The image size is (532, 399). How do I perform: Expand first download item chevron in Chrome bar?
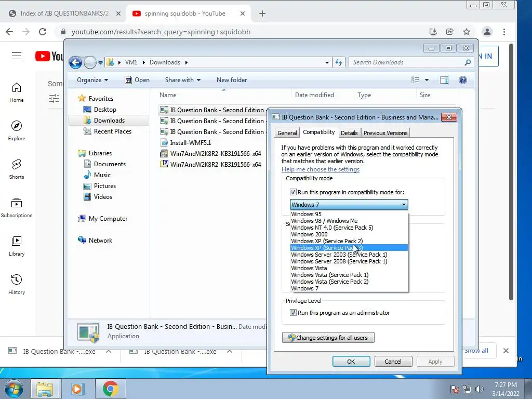109,351
